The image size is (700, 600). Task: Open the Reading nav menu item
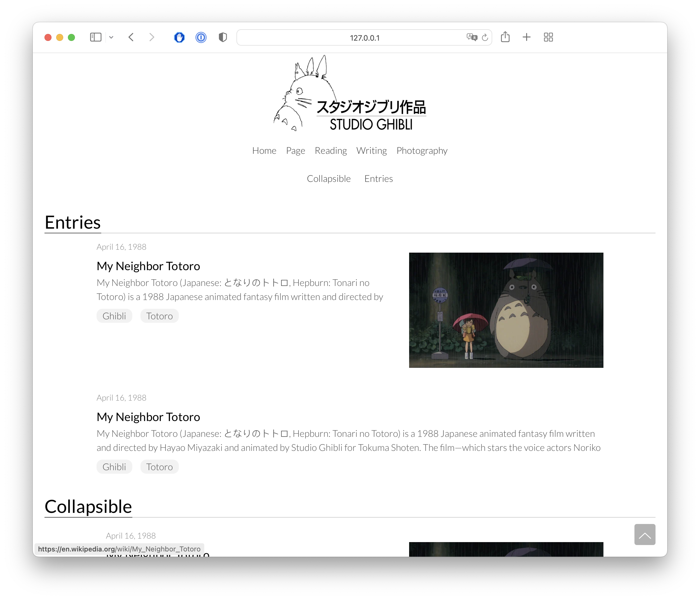point(331,151)
